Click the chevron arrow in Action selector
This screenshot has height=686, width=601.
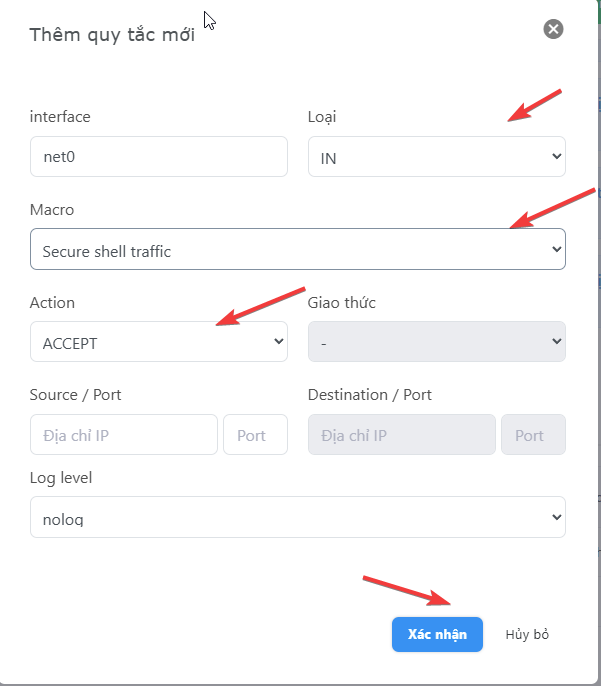point(279,341)
